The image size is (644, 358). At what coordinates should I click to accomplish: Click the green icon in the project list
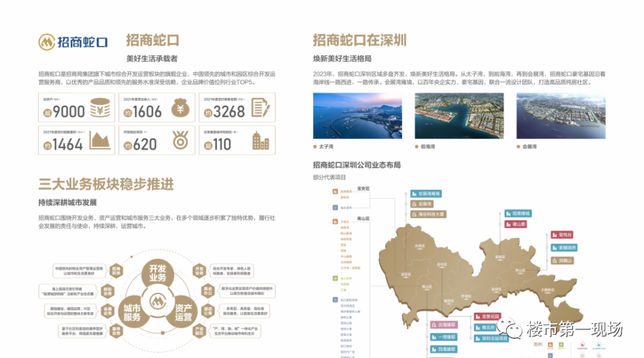tap(335, 278)
